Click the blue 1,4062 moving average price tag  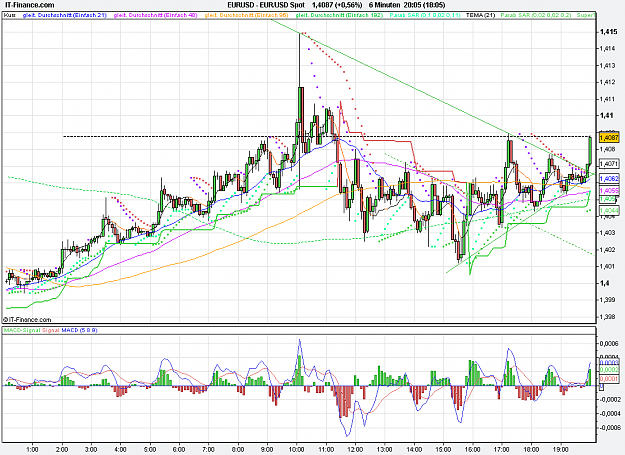[x=609, y=179]
